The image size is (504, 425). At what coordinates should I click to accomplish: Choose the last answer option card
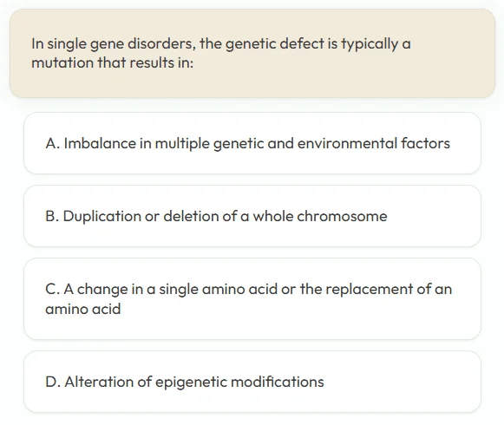[252, 382]
